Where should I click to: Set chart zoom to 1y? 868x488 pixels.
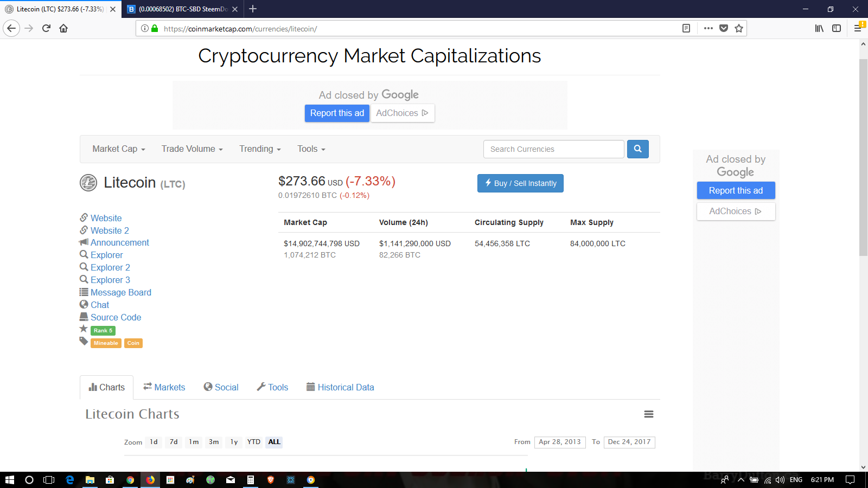(234, 442)
